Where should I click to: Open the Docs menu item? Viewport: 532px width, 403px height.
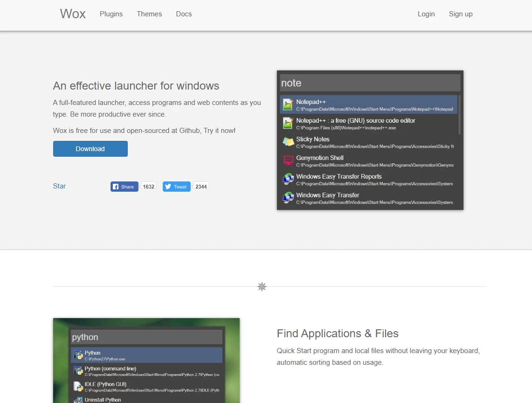pyautogui.click(x=184, y=14)
